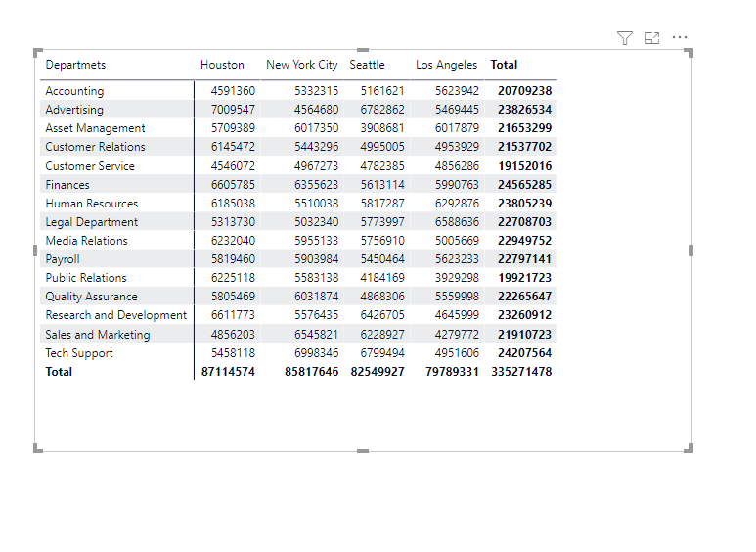Click Sales and Marketing Houston value 4856203
Viewport: 756px width, 552px height.
pos(233,335)
